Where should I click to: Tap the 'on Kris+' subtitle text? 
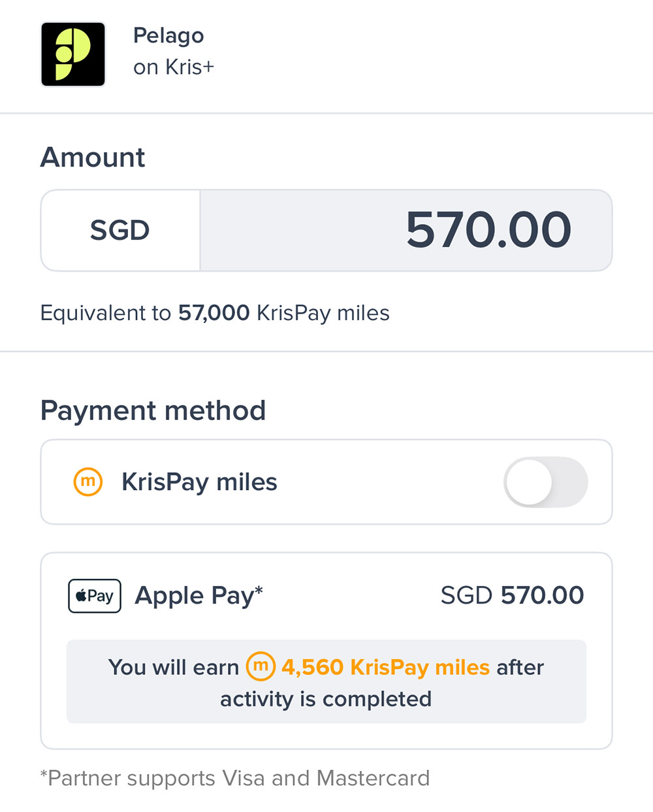(x=174, y=67)
